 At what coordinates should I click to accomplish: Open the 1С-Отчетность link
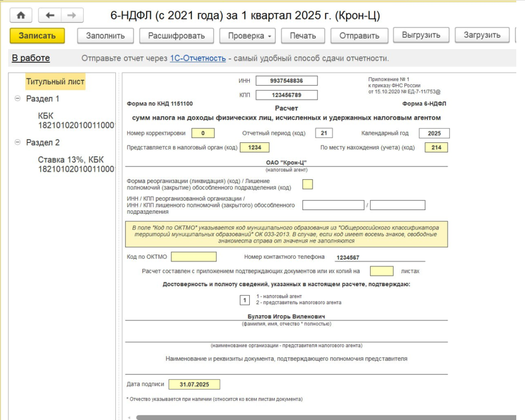(x=198, y=58)
